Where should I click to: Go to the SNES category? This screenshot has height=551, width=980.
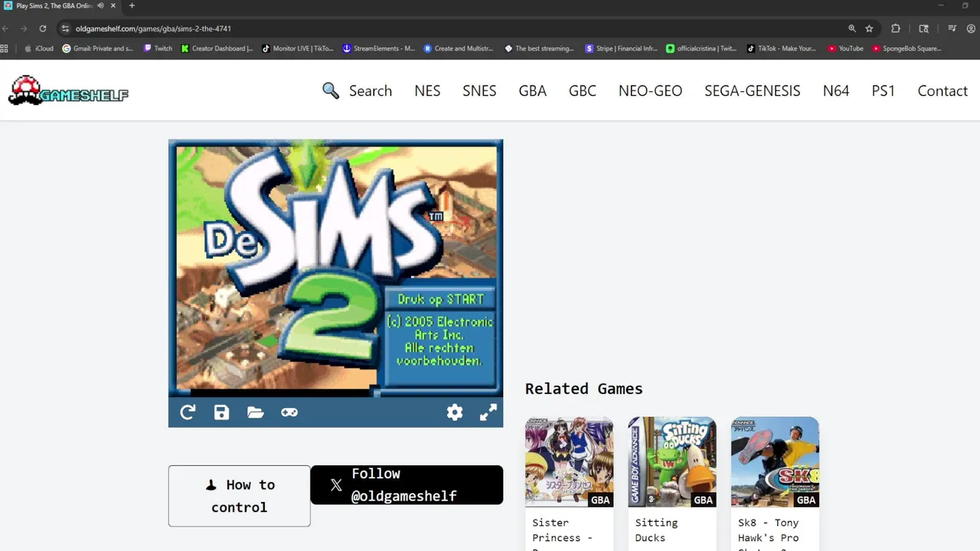pos(479,90)
